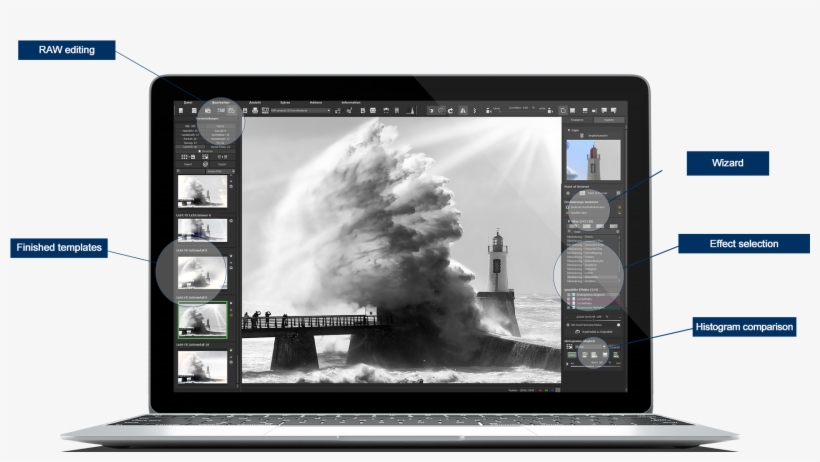Click the effects list vertical scrollbar

(619, 258)
